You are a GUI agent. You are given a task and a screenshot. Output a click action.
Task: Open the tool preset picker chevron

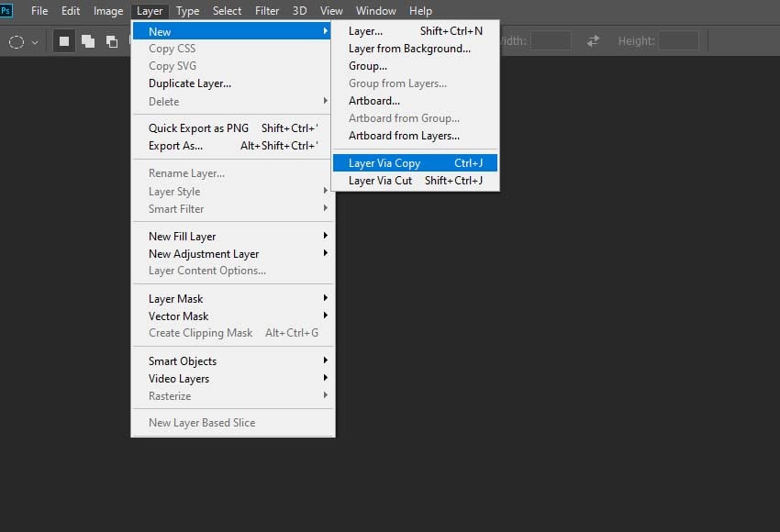click(x=35, y=42)
